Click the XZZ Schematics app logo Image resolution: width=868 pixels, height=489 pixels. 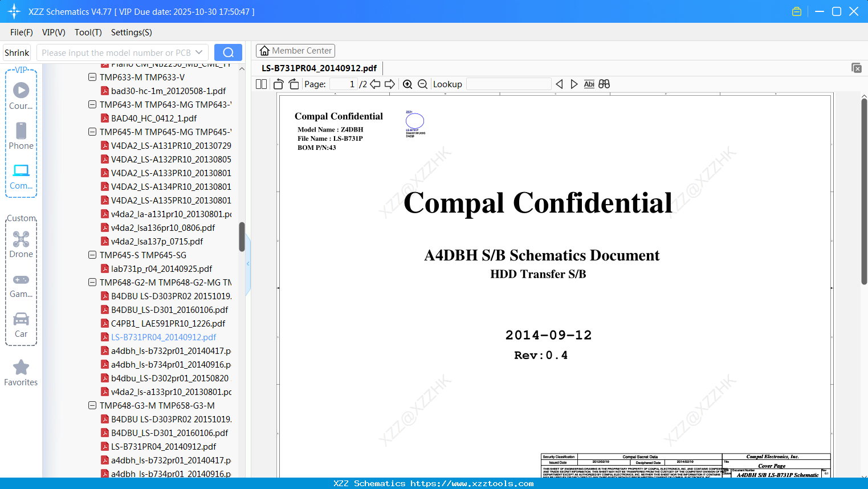click(14, 11)
